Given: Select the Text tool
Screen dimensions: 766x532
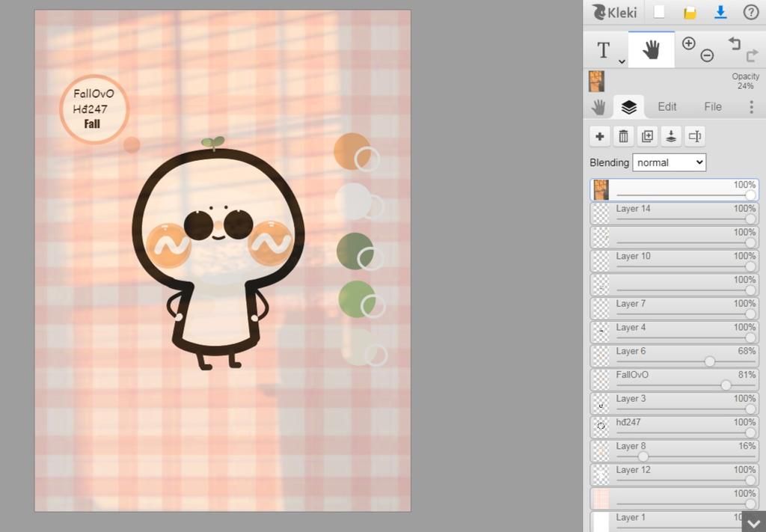Looking at the screenshot, I should pos(604,50).
